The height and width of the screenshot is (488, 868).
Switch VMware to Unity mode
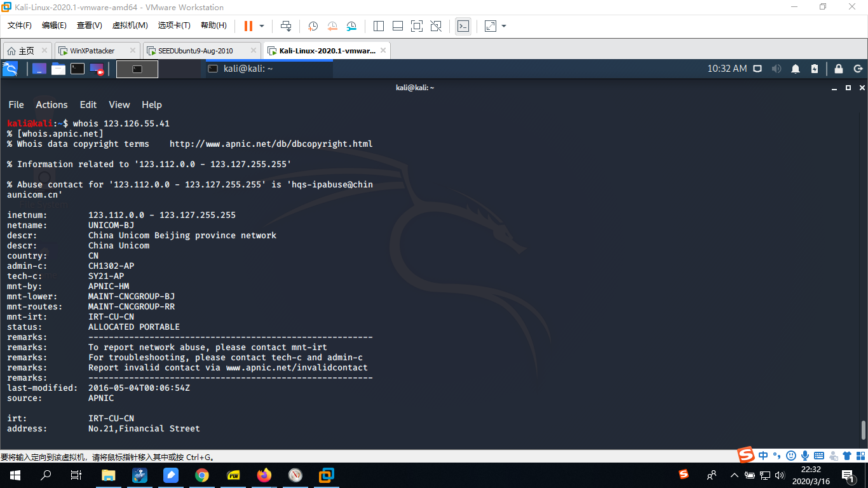pyautogui.click(x=436, y=26)
